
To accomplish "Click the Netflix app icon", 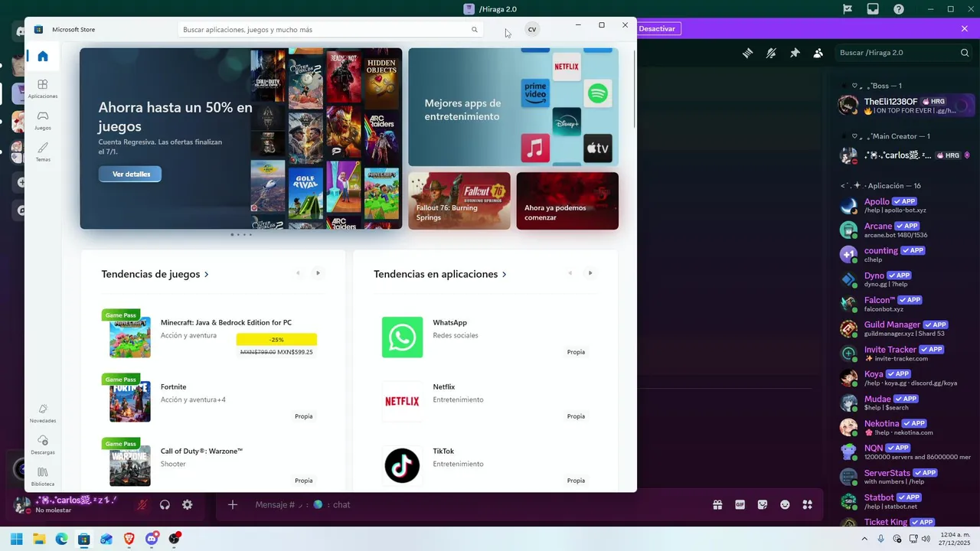I will (x=402, y=401).
